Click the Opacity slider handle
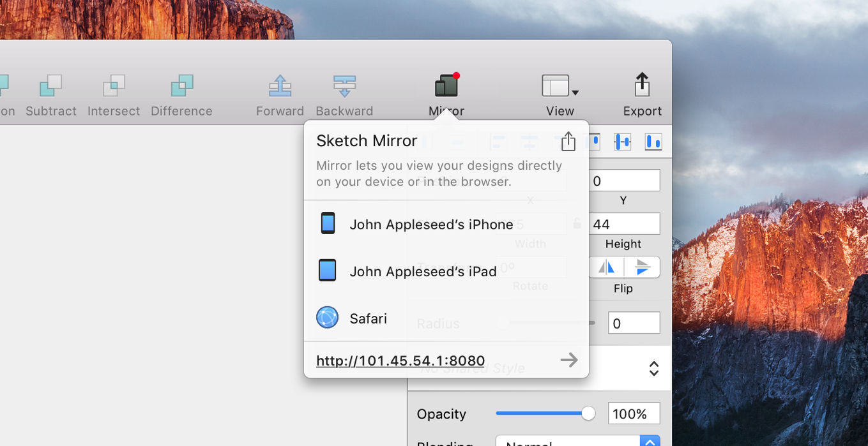This screenshot has width=868, height=446. pos(588,413)
